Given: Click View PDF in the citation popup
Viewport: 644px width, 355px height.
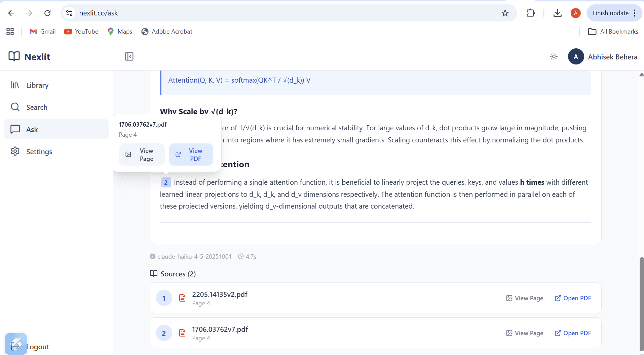Looking at the screenshot, I should 191,154.
